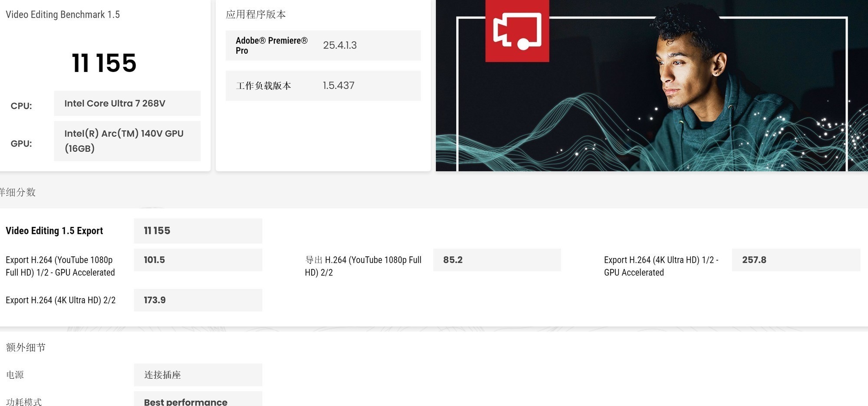Select the Adobe Premiere Pro version 25.4.1.3
The image size is (868, 406).
339,45
